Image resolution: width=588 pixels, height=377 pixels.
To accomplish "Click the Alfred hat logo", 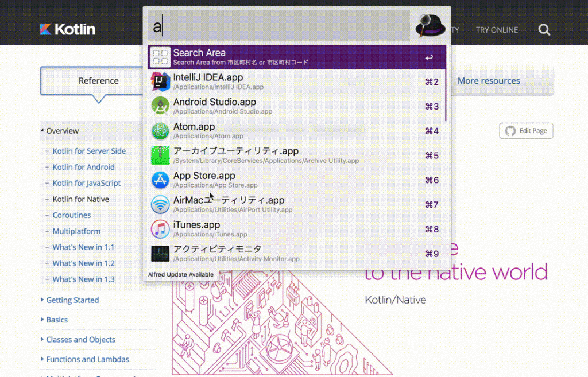I will click(430, 25).
